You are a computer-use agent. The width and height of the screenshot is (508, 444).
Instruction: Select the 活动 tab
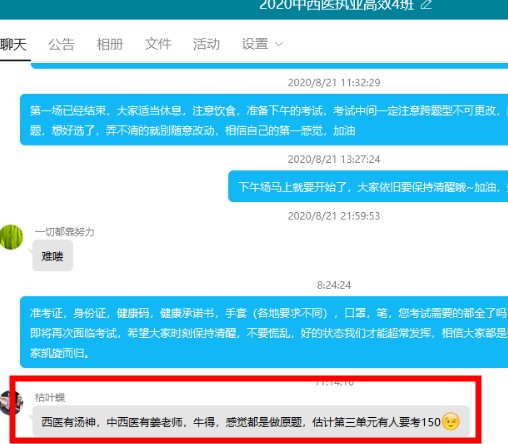pos(206,44)
